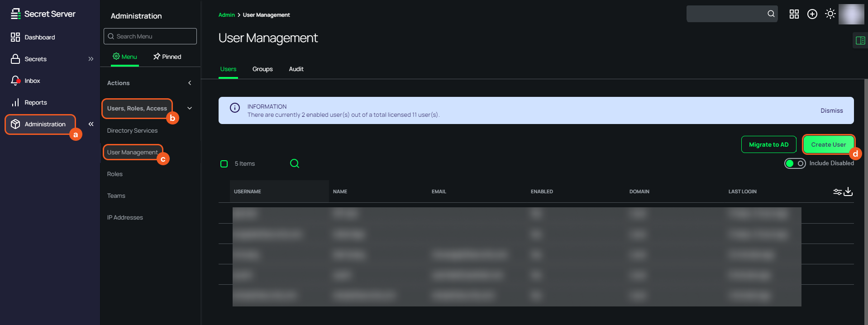Toggle the light/dark theme sun icon
Viewport: 868px width, 325px height.
830,14
